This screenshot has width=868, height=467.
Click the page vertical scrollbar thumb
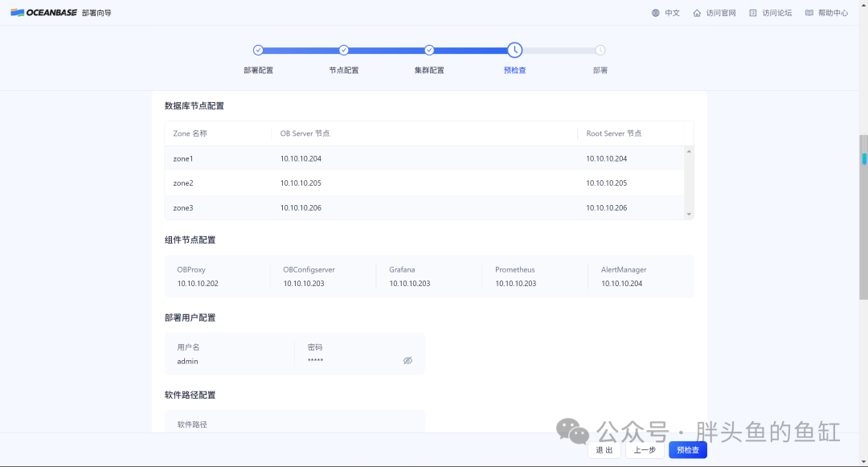pyautogui.click(x=863, y=217)
